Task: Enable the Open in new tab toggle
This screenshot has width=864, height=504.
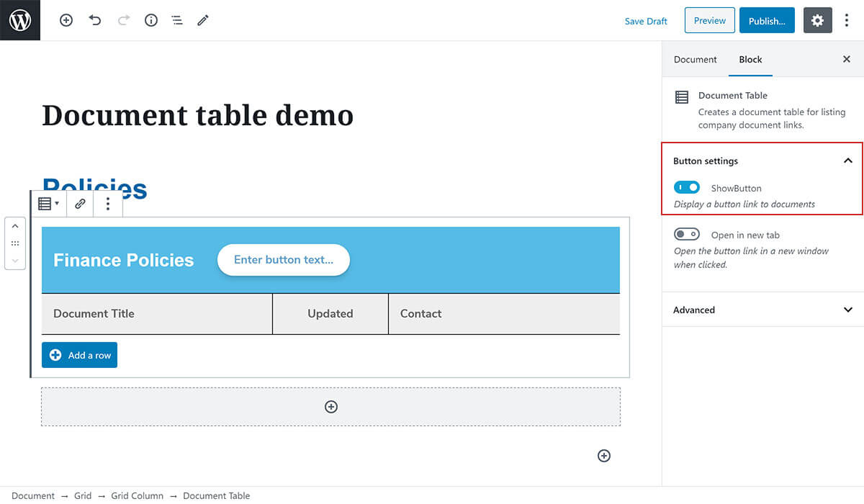Action: (x=687, y=235)
